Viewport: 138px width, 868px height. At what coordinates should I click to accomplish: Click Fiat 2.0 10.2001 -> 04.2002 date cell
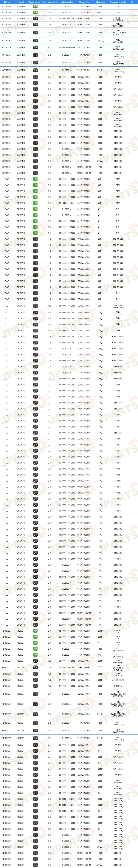click(67, 343)
